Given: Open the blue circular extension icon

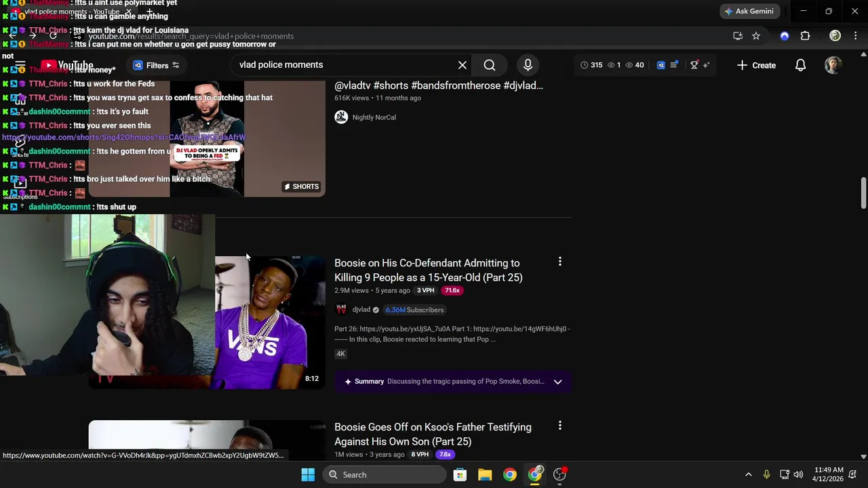Looking at the screenshot, I should click(785, 36).
